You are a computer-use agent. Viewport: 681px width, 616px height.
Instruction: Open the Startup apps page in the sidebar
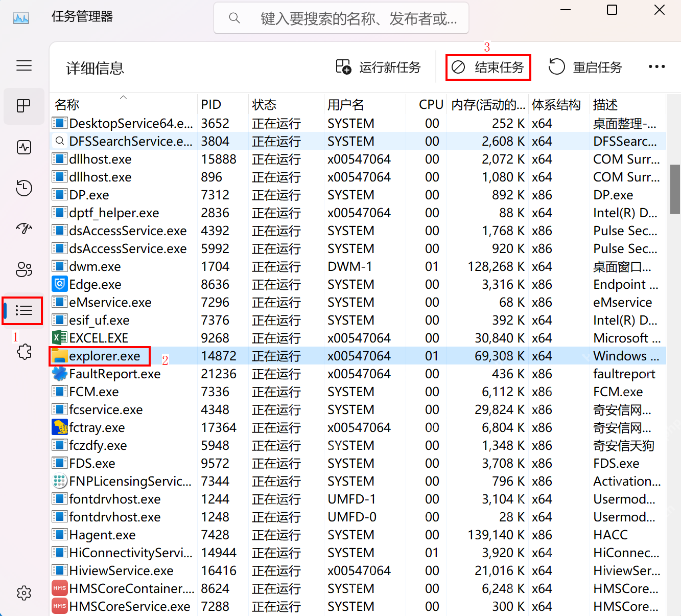click(x=24, y=228)
